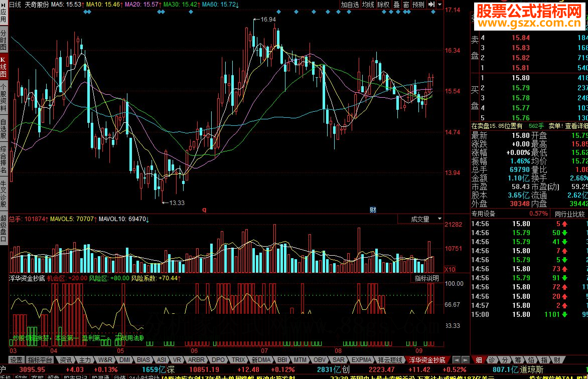Select the BIAS indicator tab
The width and height of the screenshot is (588, 379).
click(x=143, y=360)
